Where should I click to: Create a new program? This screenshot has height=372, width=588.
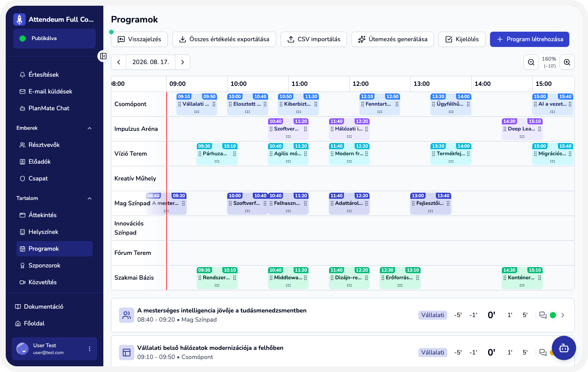tap(530, 39)
